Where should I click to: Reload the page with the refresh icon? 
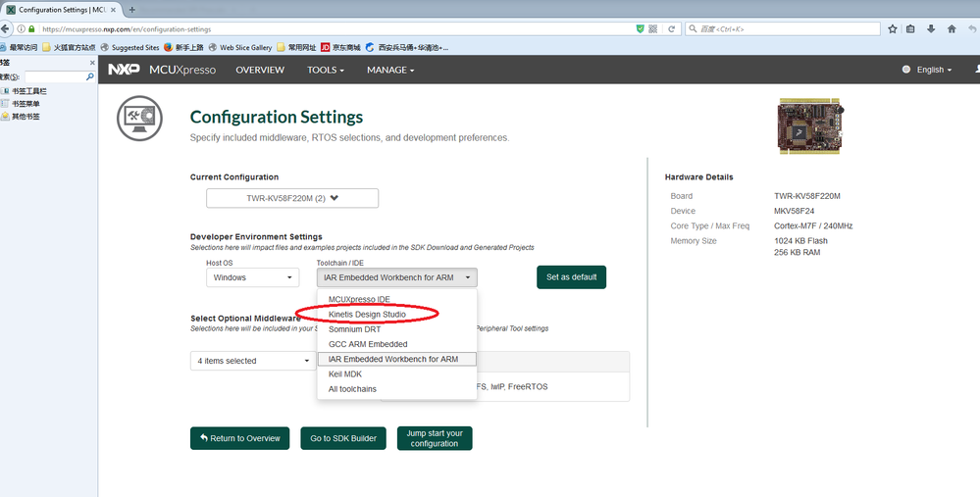(671, 28)
